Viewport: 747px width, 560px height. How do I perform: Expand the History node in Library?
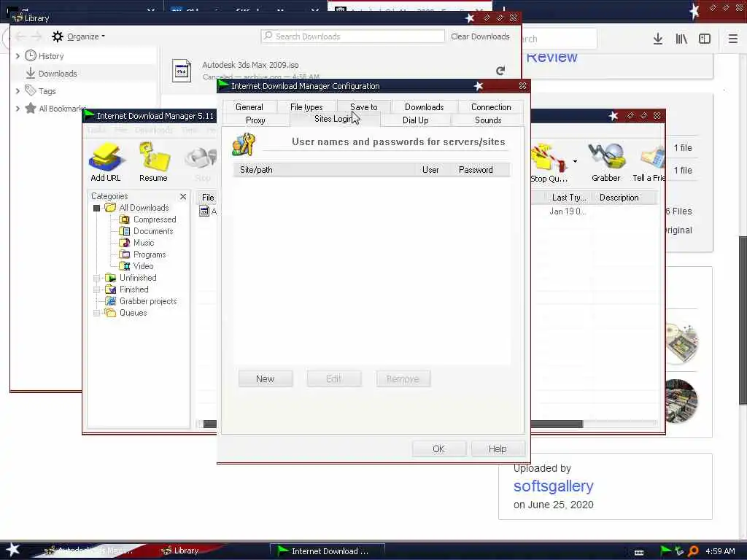pos(18,55)
